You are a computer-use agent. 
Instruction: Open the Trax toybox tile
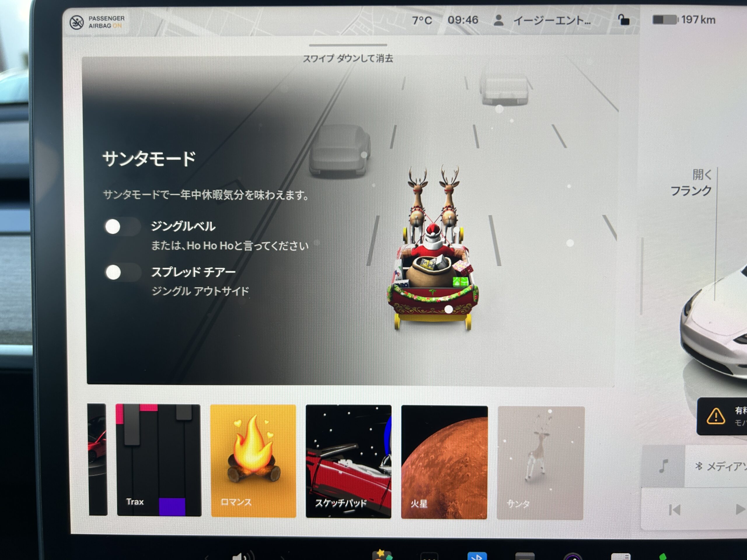(159, 460)
